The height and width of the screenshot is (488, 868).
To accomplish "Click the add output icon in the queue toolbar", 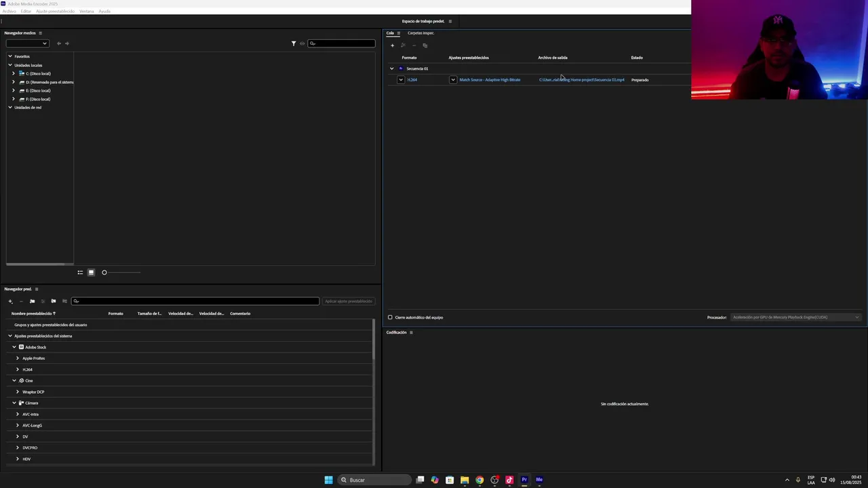I will pos(403,45).
